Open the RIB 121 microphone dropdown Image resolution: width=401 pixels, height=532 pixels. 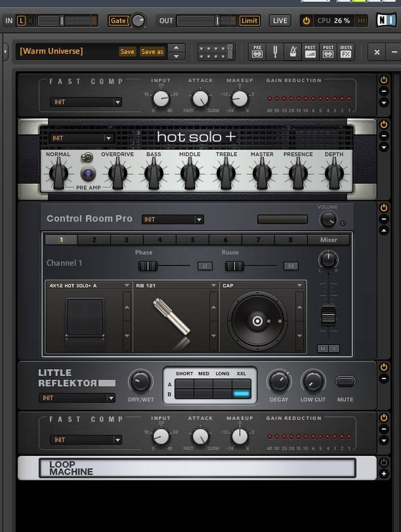point(176,286)
